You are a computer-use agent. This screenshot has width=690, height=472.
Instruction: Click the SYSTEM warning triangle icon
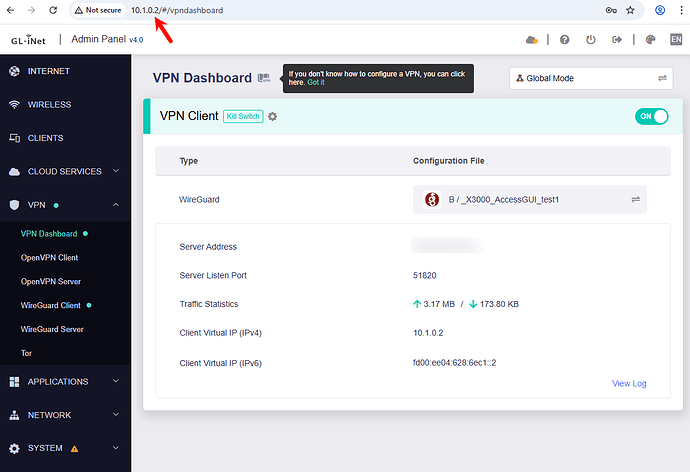(74, 449)
